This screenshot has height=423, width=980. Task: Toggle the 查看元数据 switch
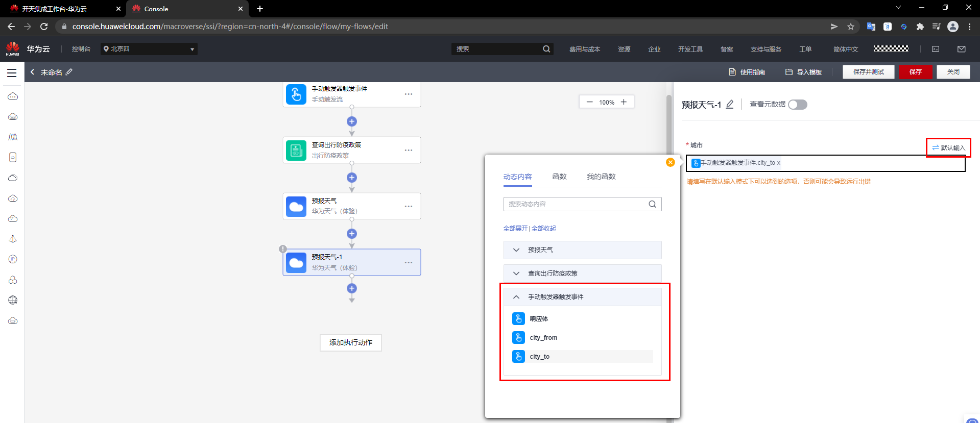click(x=797, y=105)
